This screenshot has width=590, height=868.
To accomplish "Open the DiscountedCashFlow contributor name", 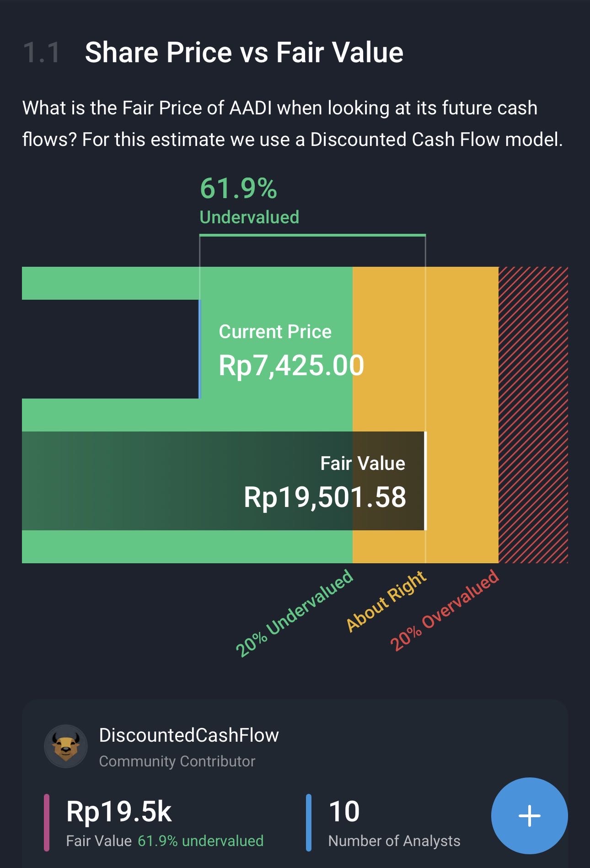I will tap(189, 735).
